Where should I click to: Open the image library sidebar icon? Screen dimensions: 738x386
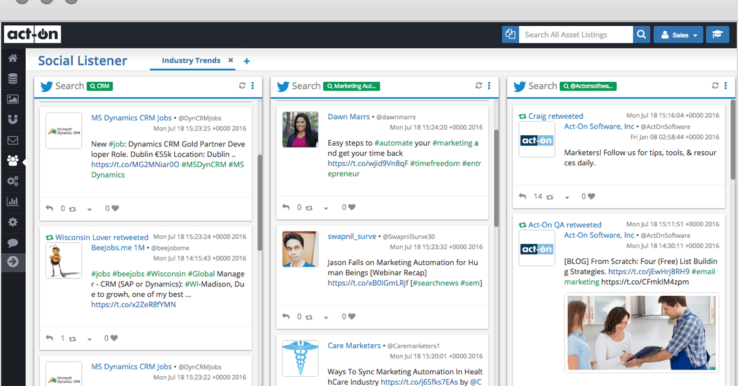tap(13, 99)
